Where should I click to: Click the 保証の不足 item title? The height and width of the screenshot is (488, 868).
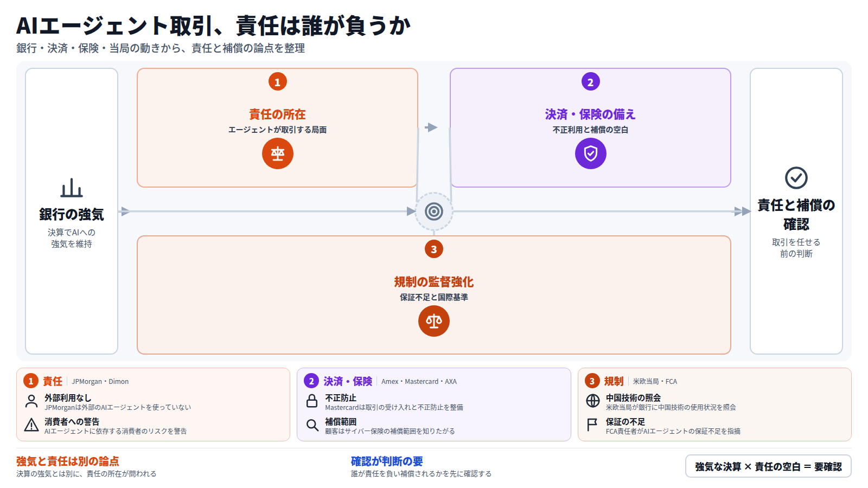point(626,422)
